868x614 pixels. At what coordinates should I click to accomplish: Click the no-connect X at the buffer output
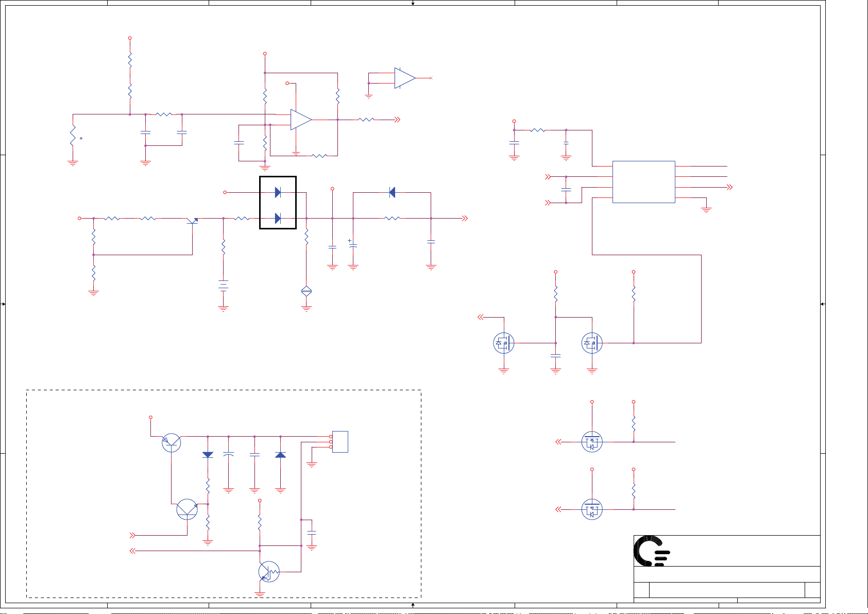431,78
